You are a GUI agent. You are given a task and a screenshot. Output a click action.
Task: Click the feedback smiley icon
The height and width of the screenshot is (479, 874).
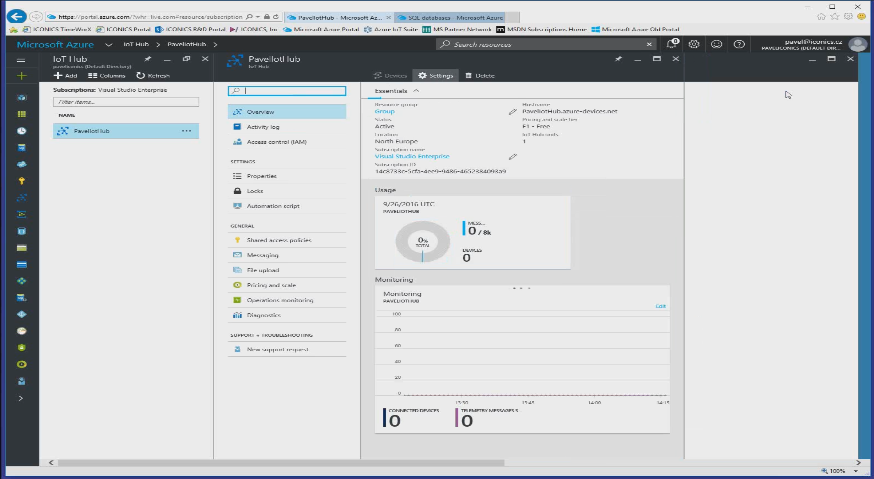716,44
